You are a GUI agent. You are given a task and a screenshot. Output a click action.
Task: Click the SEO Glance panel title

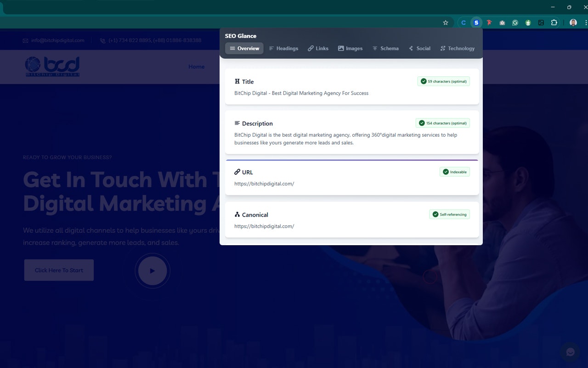click(241, 36)
